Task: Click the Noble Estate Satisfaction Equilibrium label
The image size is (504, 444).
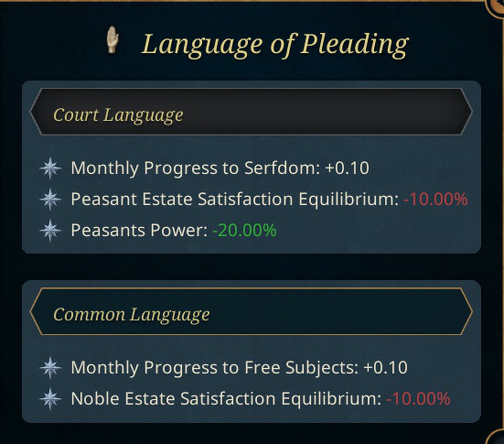Action: (226, 399)
